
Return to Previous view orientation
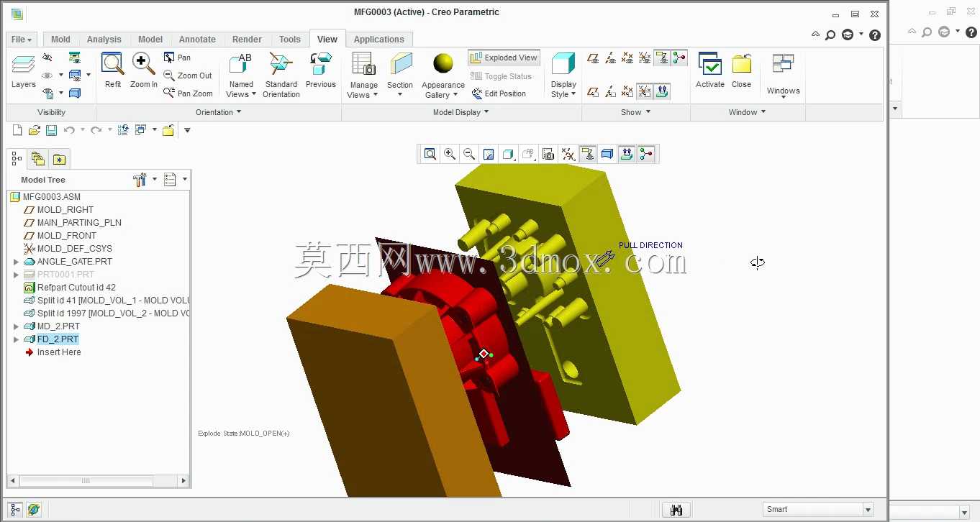click(x=320, y=71)
